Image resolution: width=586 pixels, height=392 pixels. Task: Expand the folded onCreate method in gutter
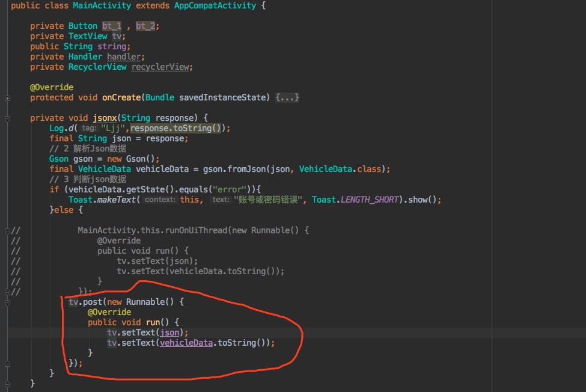tap(7, 97)
